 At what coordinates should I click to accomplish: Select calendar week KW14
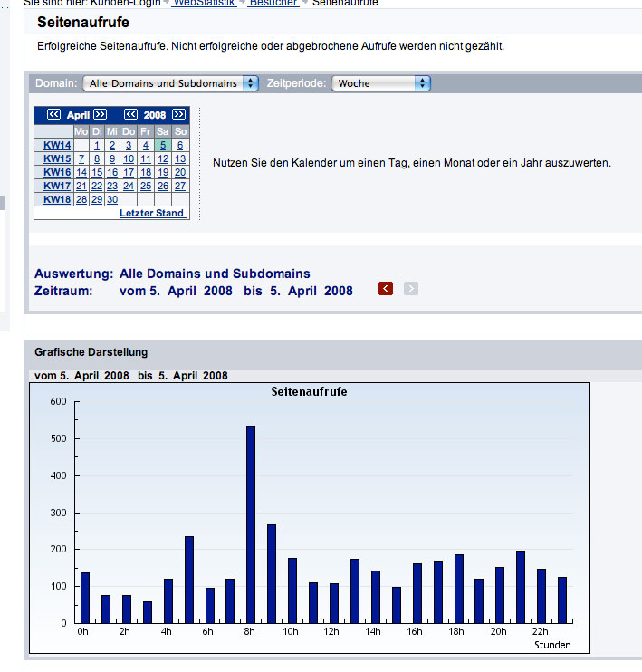pos(57,145)
